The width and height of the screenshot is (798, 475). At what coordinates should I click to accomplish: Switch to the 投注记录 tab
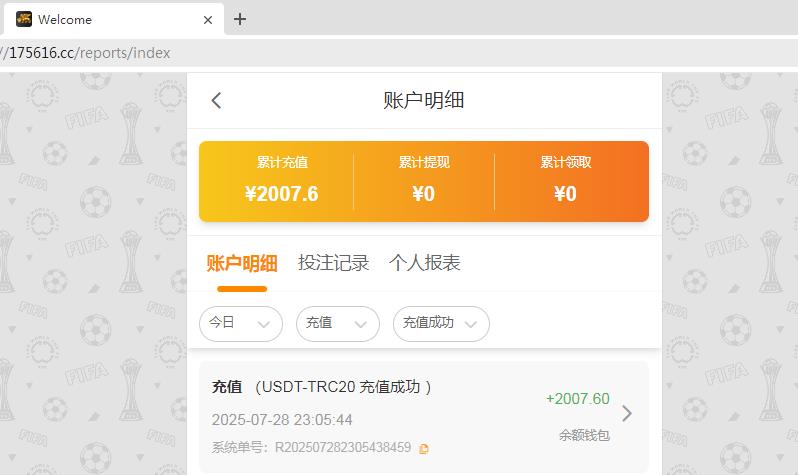[x=333, y=263]
